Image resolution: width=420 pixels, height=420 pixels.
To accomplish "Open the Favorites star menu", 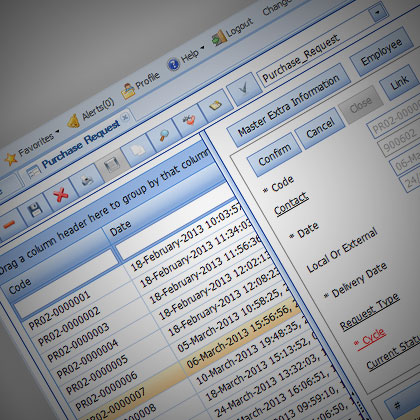I will point(10,159).
